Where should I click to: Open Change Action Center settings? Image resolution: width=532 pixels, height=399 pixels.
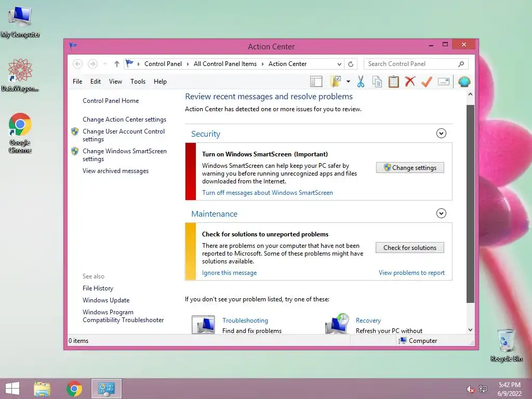124,119
